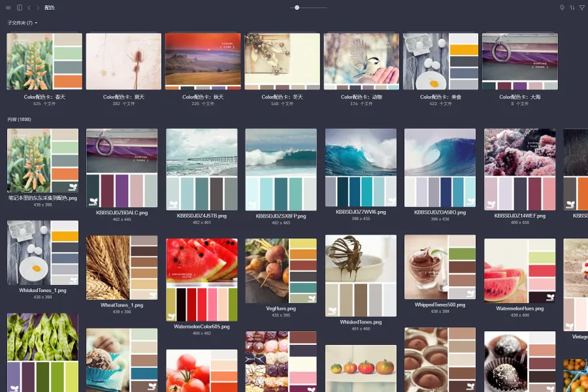The width and height of the screenshot is (588, 392).
Task: Open the Color配色卡:春天 folder
Action: coord(44,61)
